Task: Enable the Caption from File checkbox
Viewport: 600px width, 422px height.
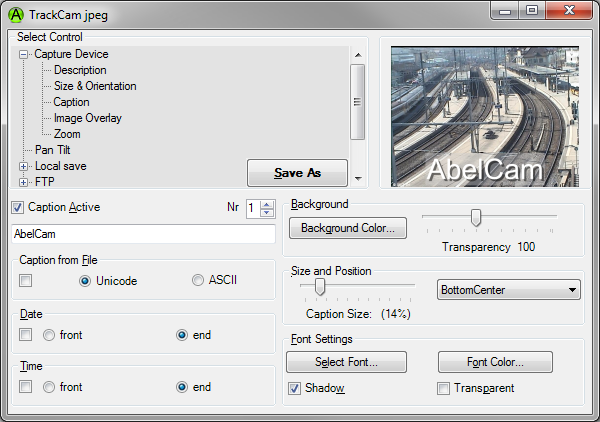Action: pos(25,281)
